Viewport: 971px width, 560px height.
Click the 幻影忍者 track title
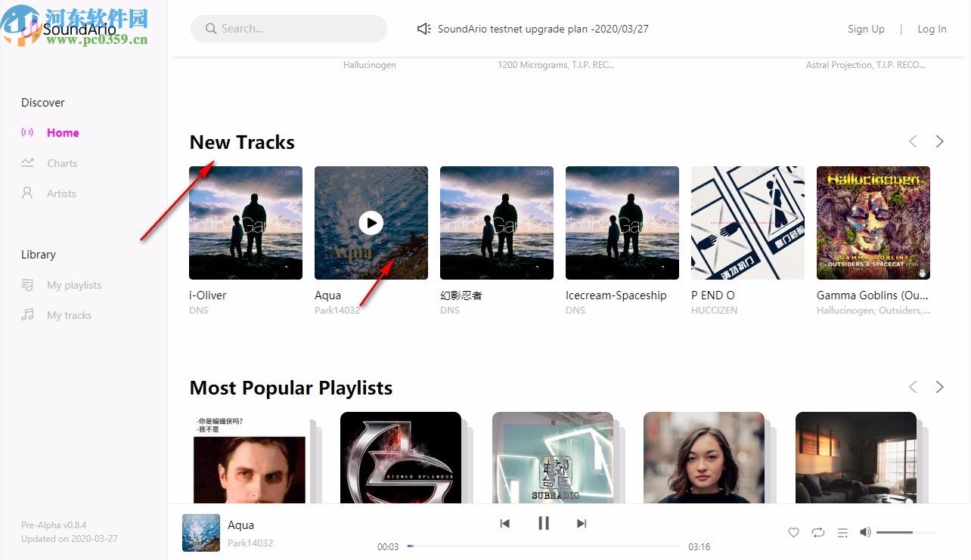(x=461, y=295)
